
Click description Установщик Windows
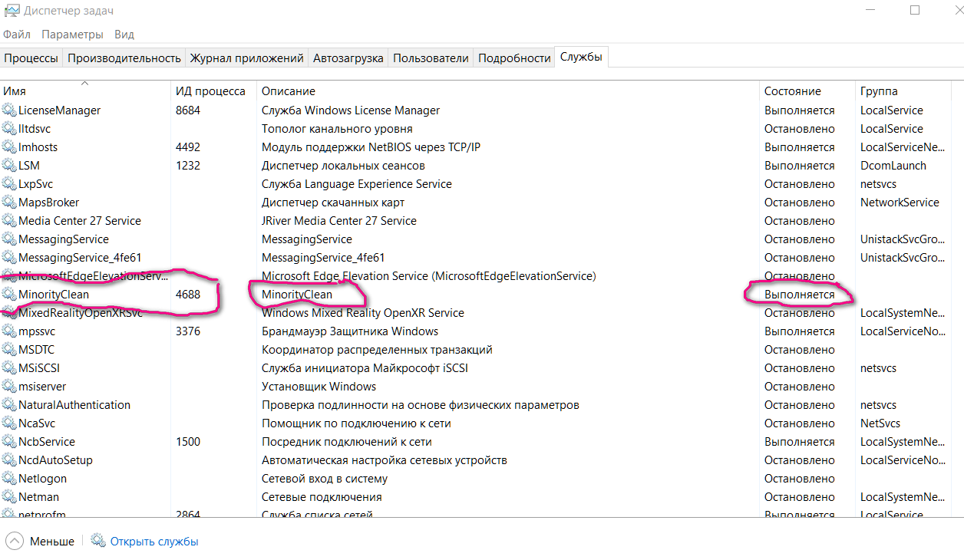click(x=319, y=387)
